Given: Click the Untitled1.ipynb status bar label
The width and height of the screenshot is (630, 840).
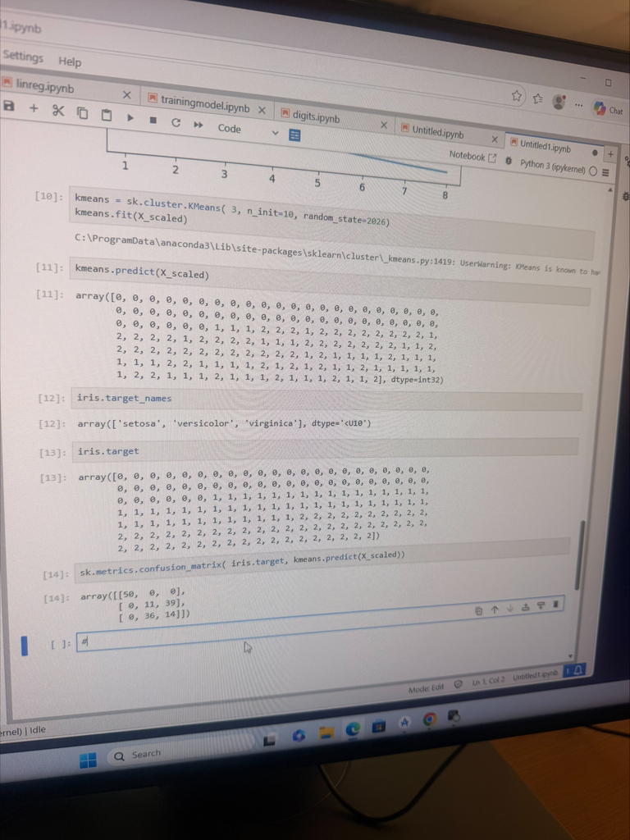Looking at the screenshot, I should (x=535, y=676).
